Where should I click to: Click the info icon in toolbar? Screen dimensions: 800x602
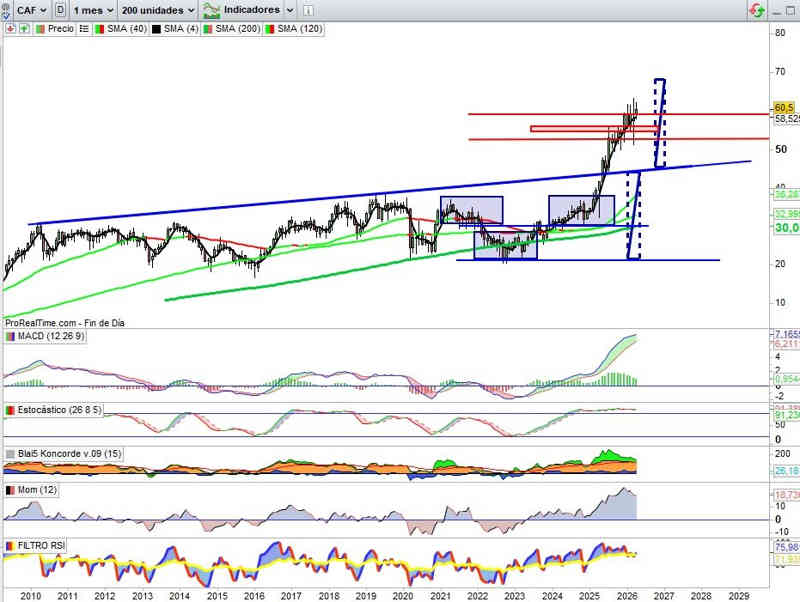308,9
